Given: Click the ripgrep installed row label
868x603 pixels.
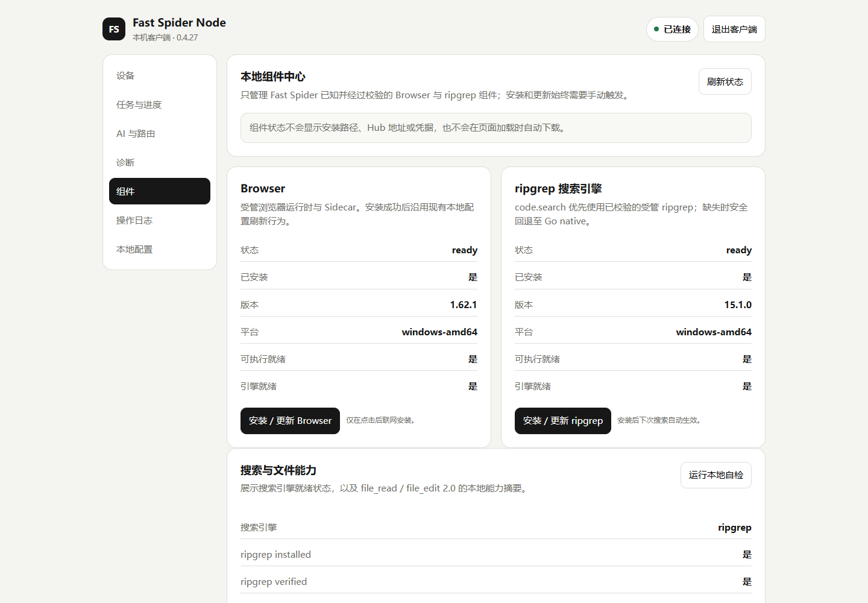Looking at the screenshot, I should (275, 554).
